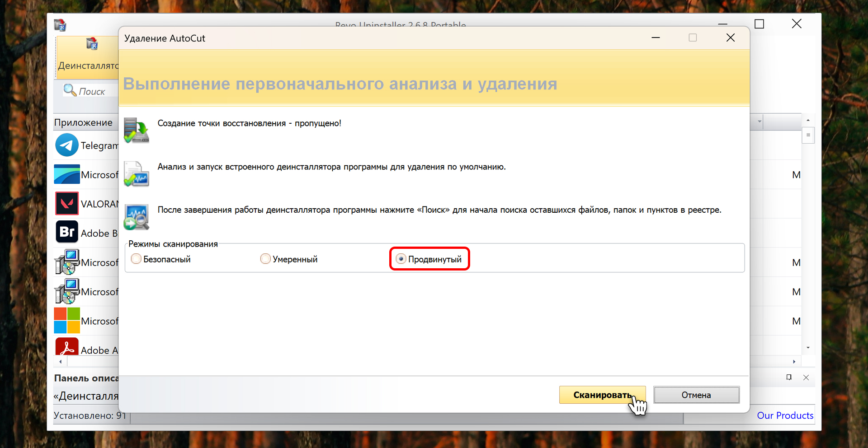The image size is (868, 448).
Task: Click the search magnifier icon near Поиск
Action: (x=70, y=90)
